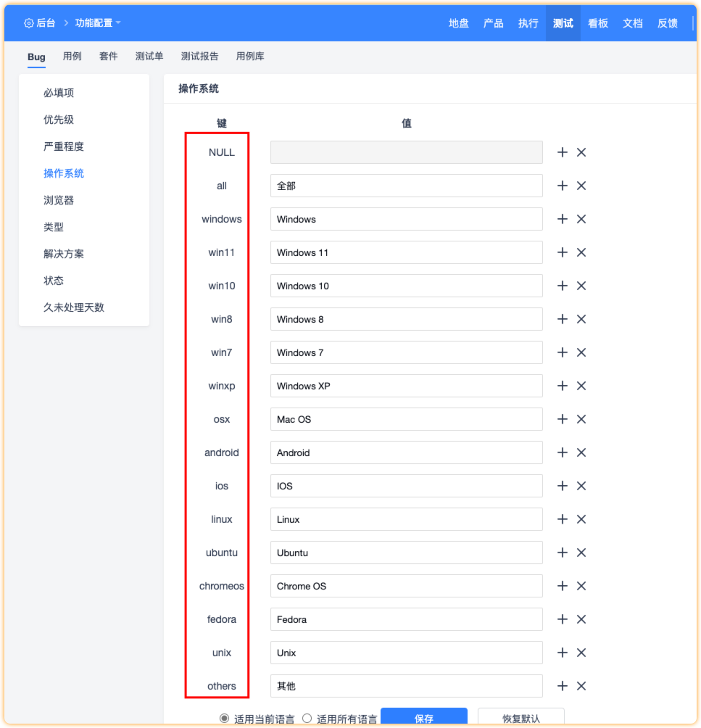Select 严重程度 in the sidebar
701x728 pixels.
pos(64,146)
